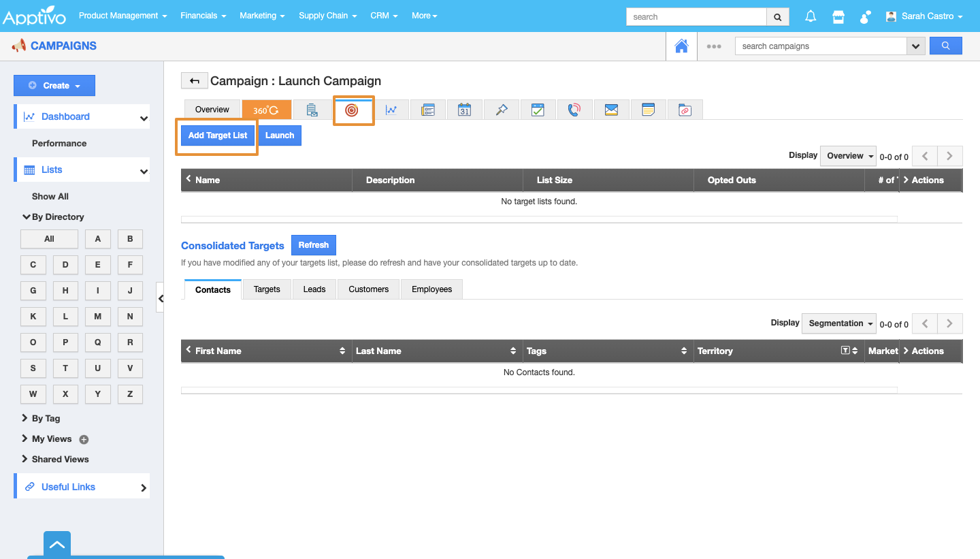
Task: Switch to the Leads tab
Action: coord(314,289)
